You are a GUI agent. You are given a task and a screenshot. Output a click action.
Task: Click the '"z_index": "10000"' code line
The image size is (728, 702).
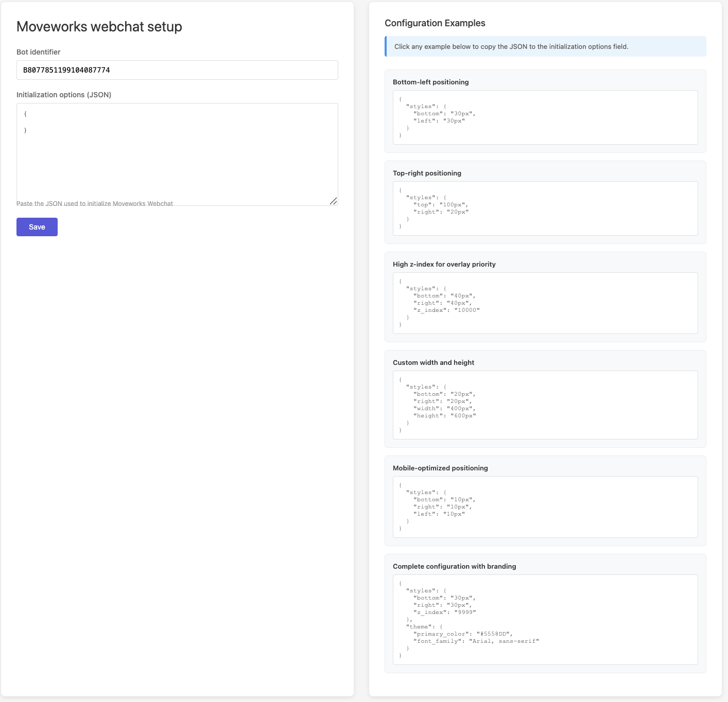(446, 310)
